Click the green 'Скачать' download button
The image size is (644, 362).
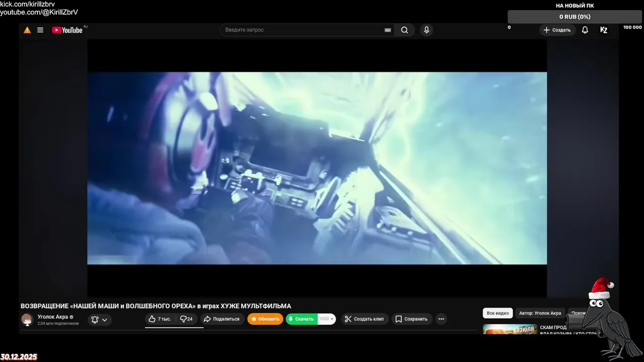pos(301,319)
